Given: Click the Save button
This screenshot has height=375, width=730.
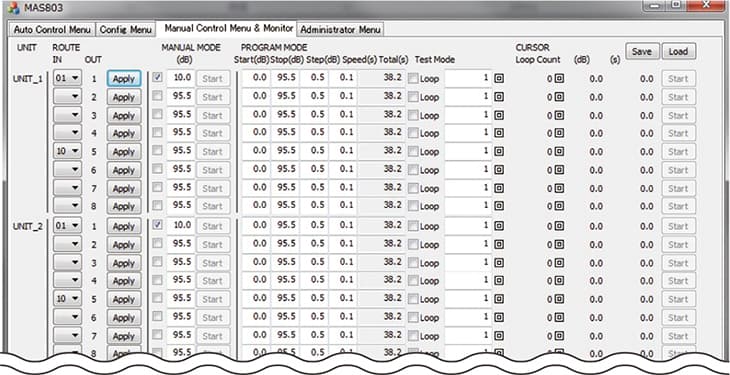Looking at the screenshot, I should (642, 52).
